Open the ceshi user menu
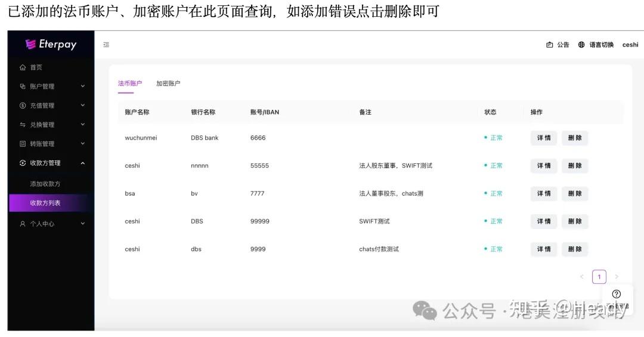644x337 pixels. (x=630, y=45)
